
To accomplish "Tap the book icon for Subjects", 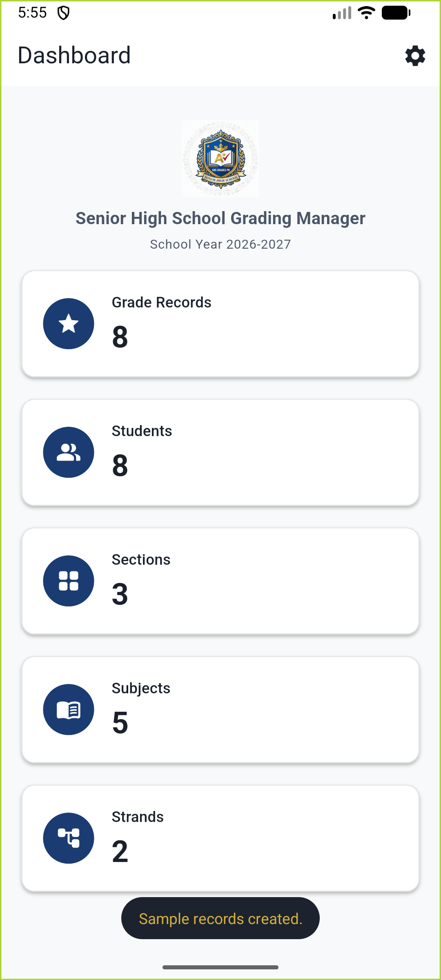I will [69, 710].
